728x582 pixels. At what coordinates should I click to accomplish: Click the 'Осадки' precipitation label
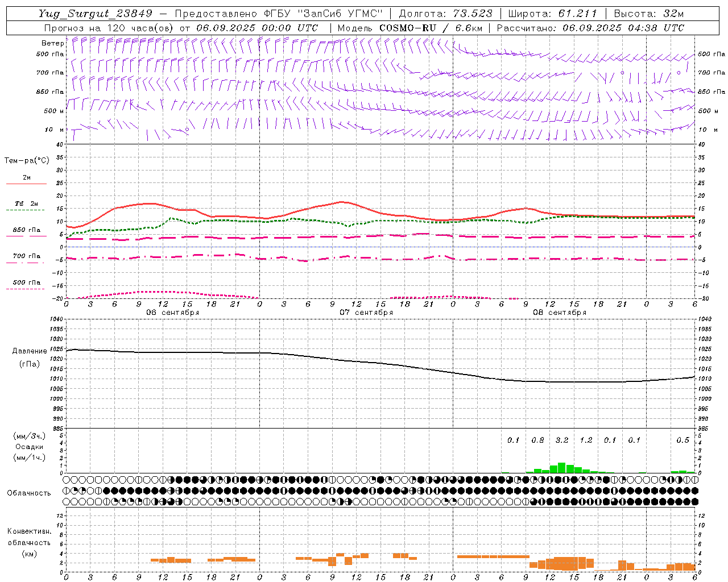(x=30, y=447)
